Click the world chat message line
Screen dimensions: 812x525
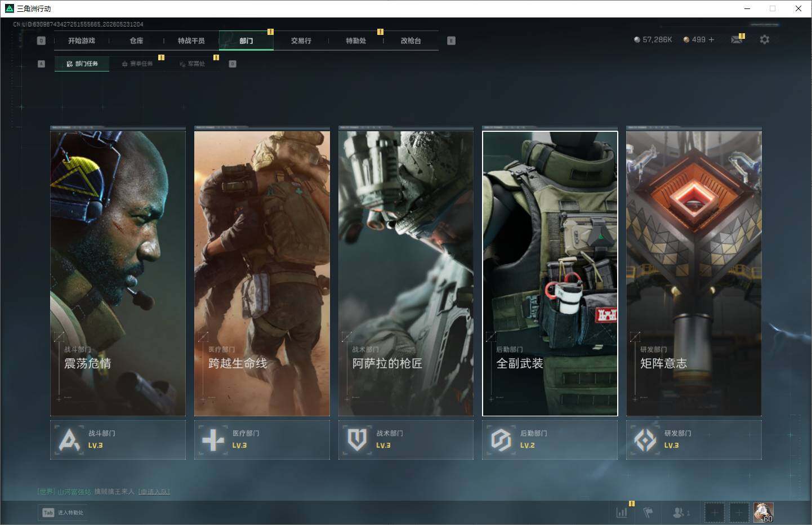tap(104, 492)
